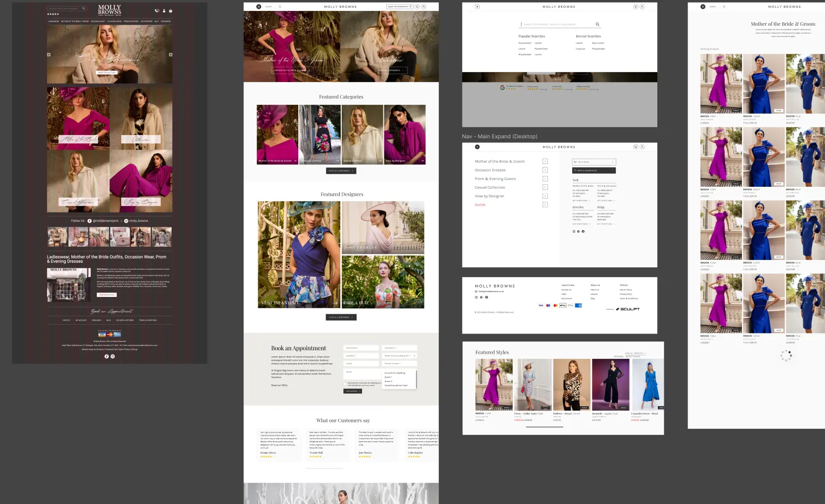
Task: Click the cart icon in the homepage mockup header
Action: (x=417, y=6)
